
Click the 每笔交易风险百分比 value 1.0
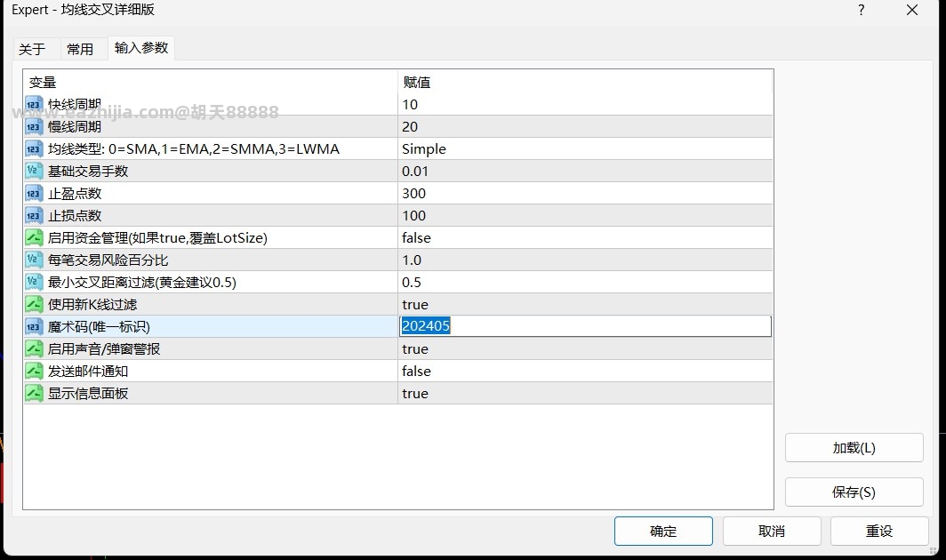coord(585,260)
